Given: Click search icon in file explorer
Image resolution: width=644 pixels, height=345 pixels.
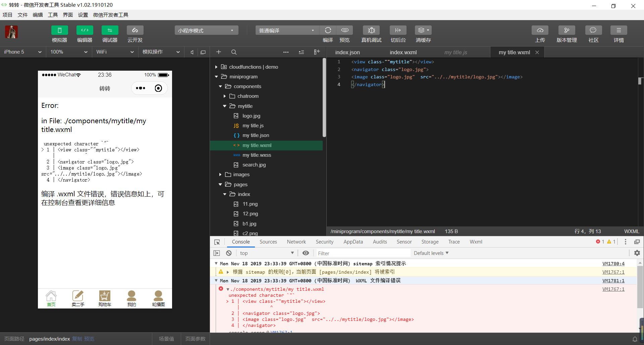Looking at the screenshot, I should click(234, 52).
